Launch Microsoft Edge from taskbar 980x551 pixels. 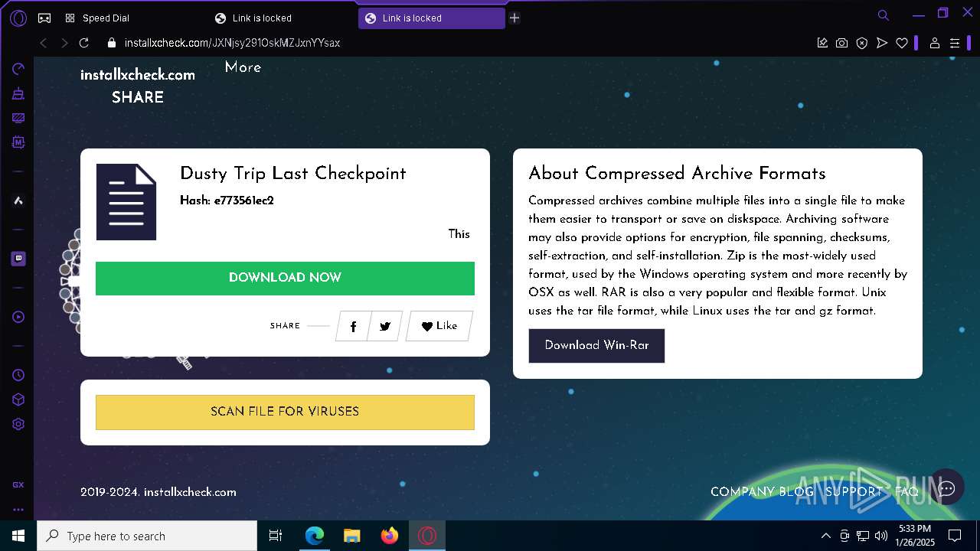click(315, 536)
